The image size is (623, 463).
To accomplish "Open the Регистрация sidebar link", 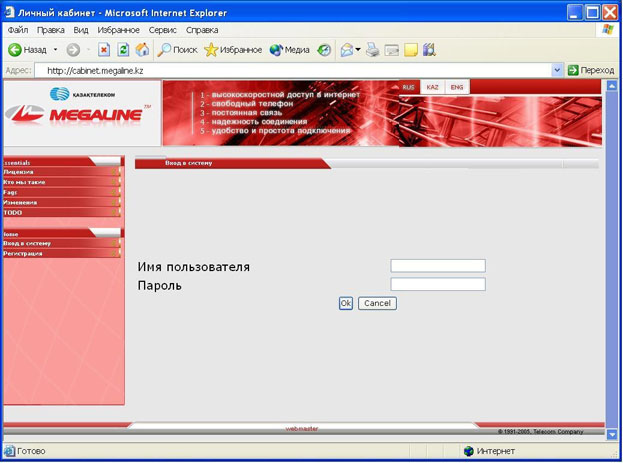I will point(62,254).
